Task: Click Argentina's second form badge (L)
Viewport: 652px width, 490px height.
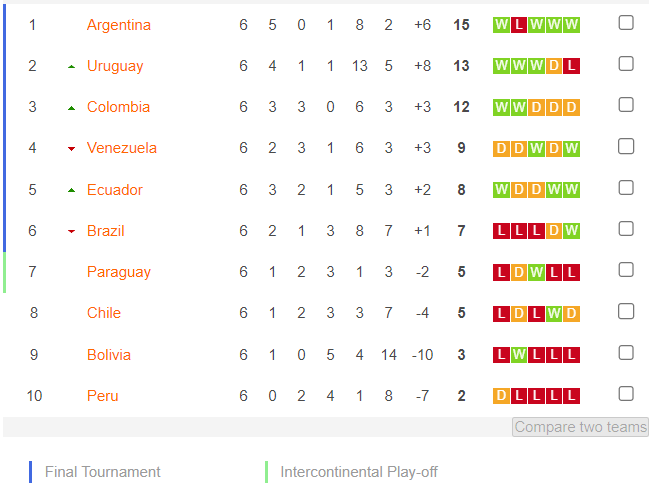Action: pos(519,25)
